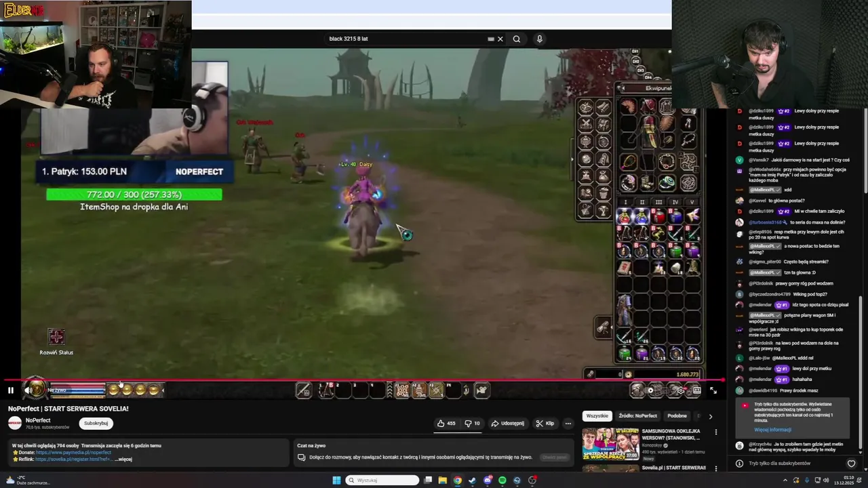Viewport: 868px width, 488px height.
Task: Expand the description with ...więcej
Action: point(124,459)
